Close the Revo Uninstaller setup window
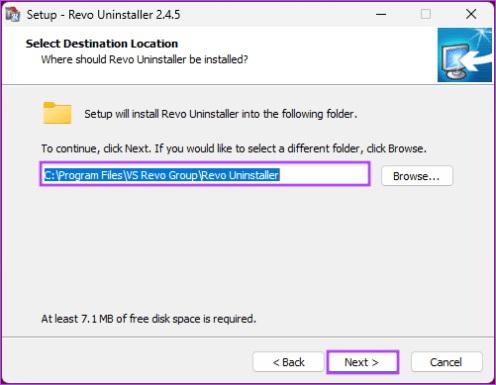This screenshot has height=385, width=496. (x=471, y=14)
